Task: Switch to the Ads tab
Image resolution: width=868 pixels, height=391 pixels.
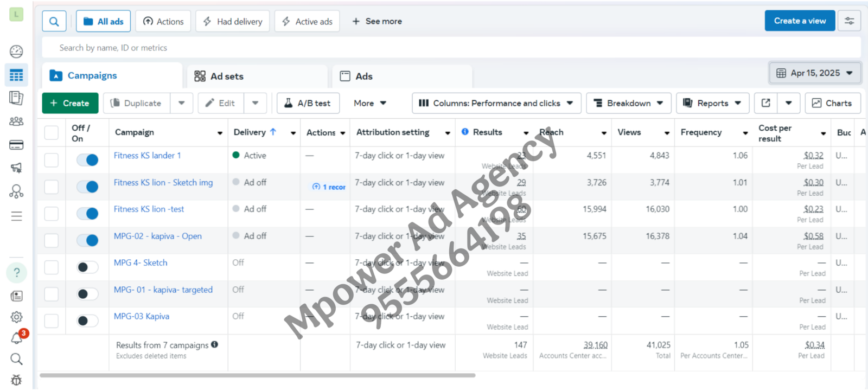Action: [402, 76]
